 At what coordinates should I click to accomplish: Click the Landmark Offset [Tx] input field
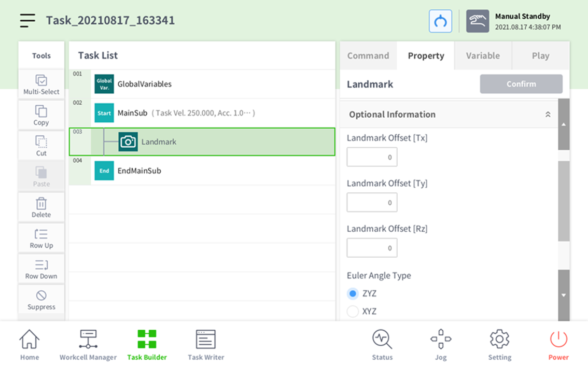(372, 157)
